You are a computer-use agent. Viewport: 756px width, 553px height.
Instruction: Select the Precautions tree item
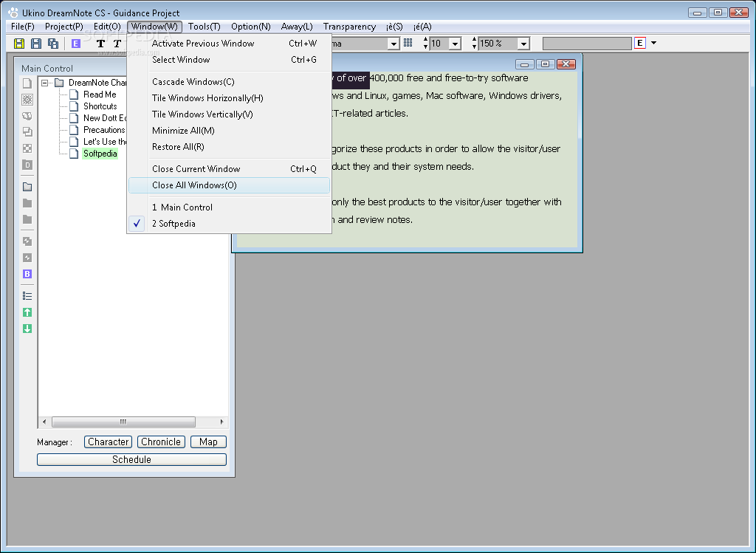pyautogui.click(x=104, y=130)
